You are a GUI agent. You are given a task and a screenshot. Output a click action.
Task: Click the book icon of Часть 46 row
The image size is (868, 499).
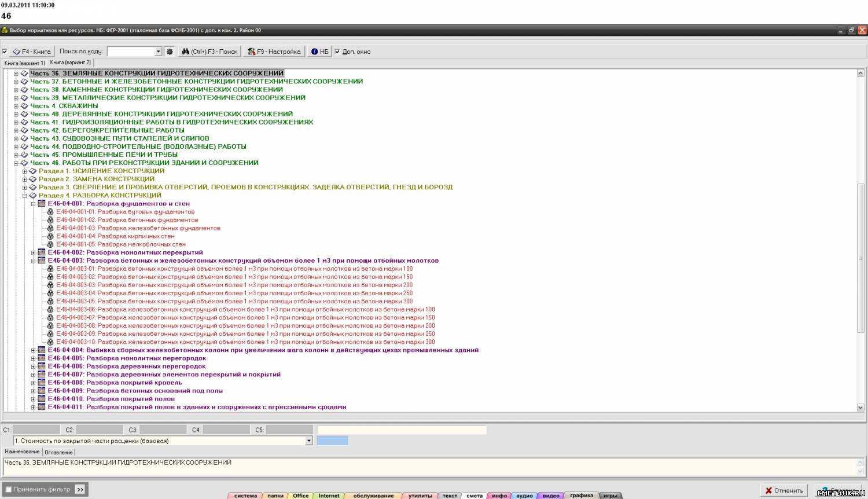pyautogui.click(x=24, y=163)
